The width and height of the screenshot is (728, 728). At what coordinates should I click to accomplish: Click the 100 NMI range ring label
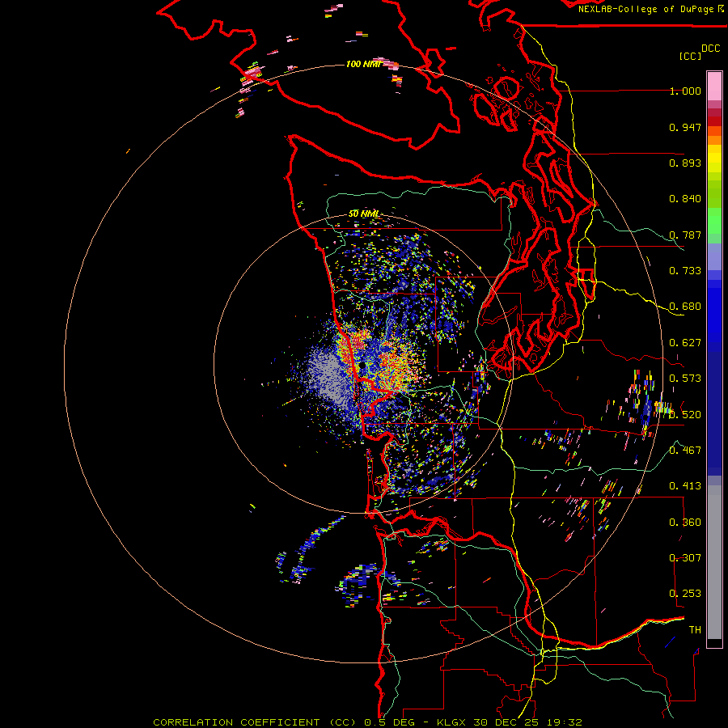[x=363, y=64]
